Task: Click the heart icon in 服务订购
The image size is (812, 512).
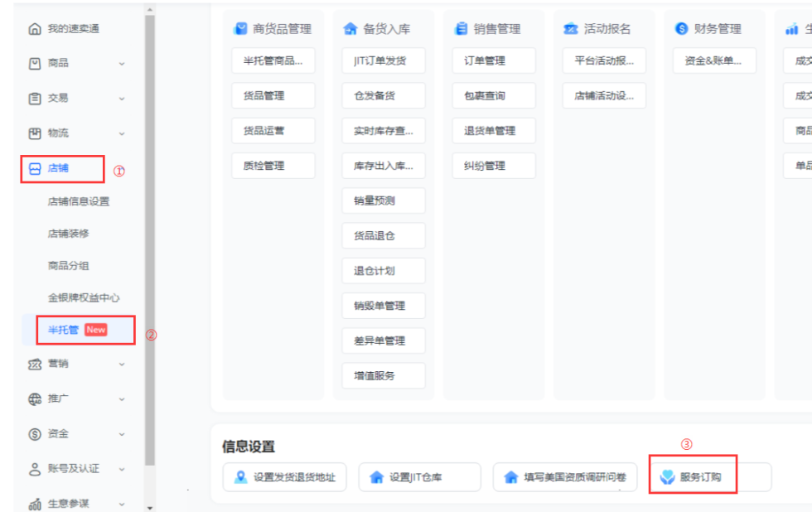Action: click(x=668, y=477)
